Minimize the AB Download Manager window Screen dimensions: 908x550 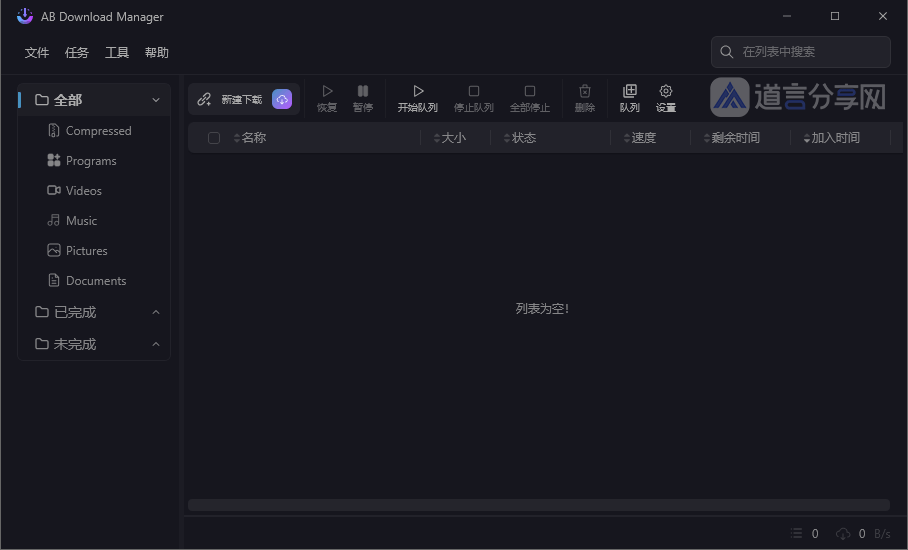click(786, 16)
